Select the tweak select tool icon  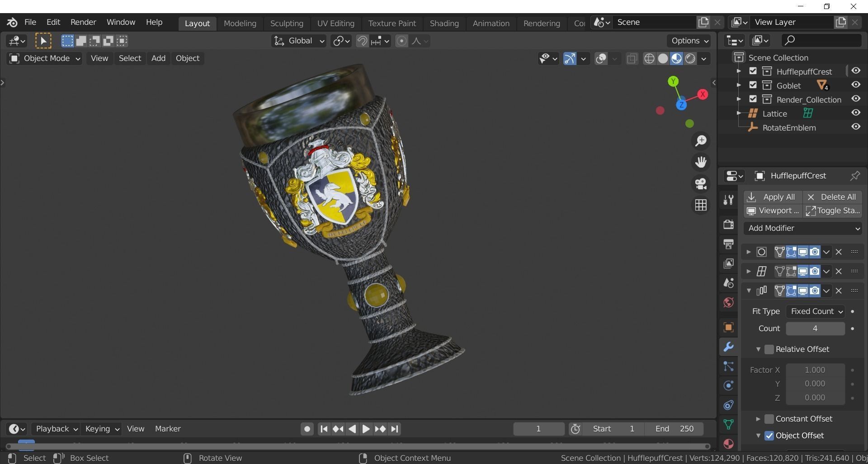pyautogui.click(x=43, y=41)
